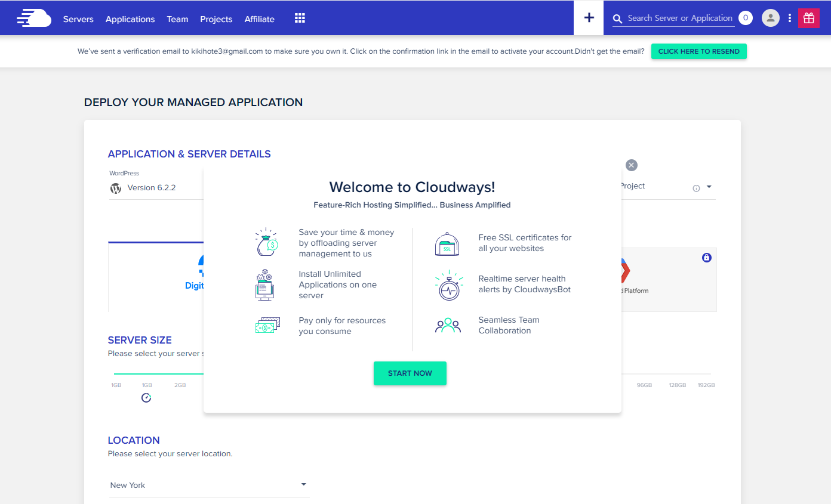Screen dimensions: 831x504
Task: Click the Start Now button
Action: [x=410, y=373]
